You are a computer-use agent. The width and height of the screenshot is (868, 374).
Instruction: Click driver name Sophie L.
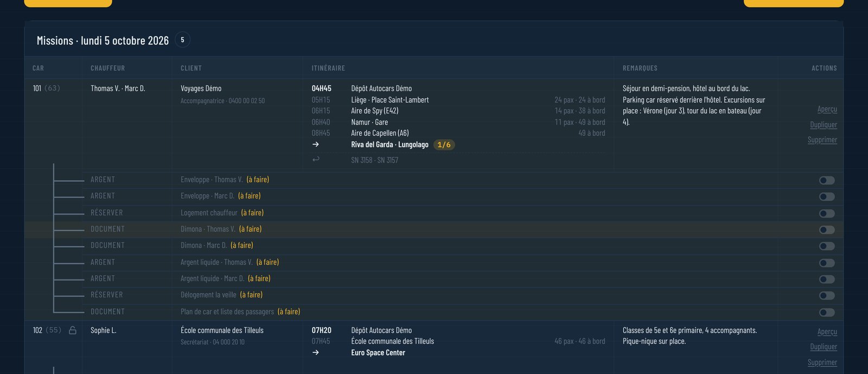103,330
